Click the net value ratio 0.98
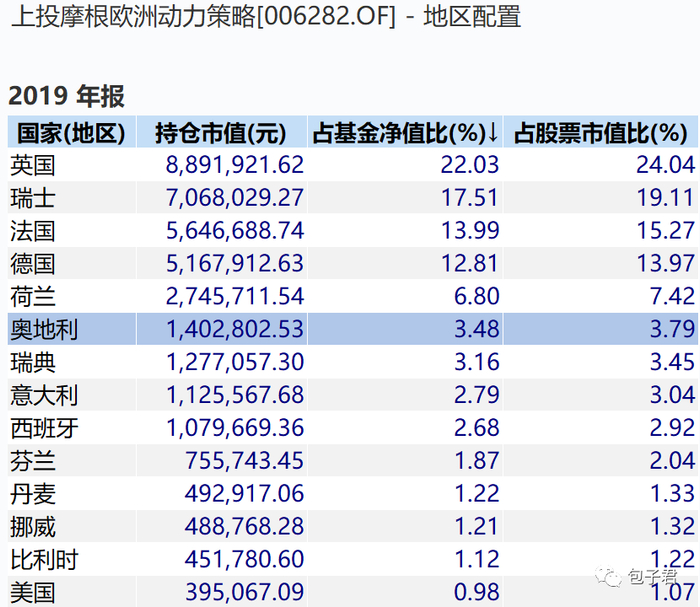The width and height of the screenshot is (700, 607). pyautogui.click(x=476, y=593)
